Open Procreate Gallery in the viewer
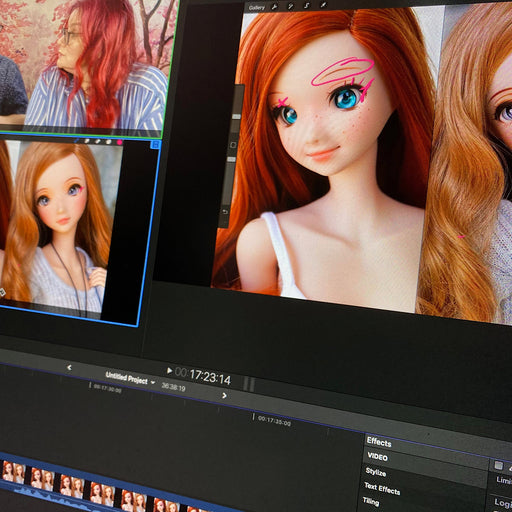 (x=257, y=7)
